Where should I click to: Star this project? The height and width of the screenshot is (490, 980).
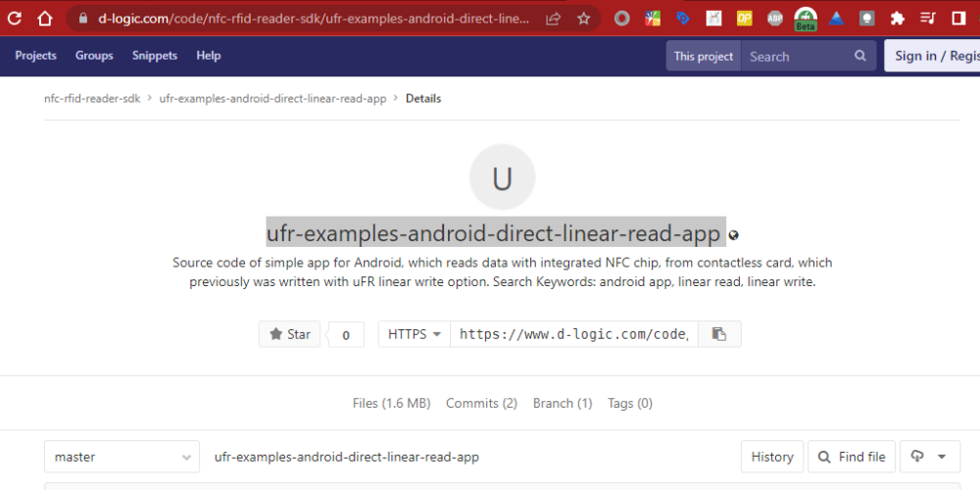pos(289,334)
